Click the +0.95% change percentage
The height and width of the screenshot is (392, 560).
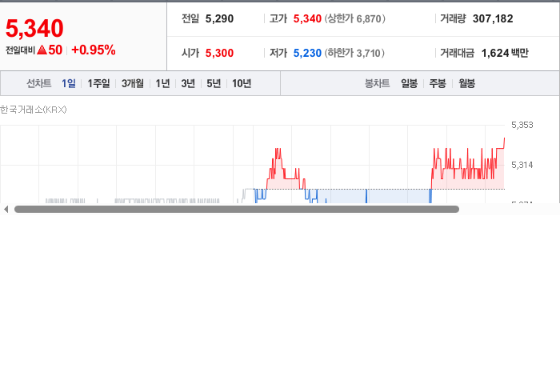(94, 50)
